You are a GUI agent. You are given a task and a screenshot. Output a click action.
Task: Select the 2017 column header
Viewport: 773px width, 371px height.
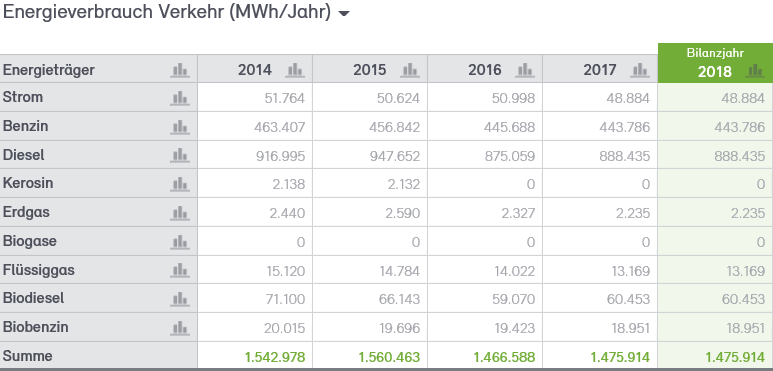tap(600, 70)
